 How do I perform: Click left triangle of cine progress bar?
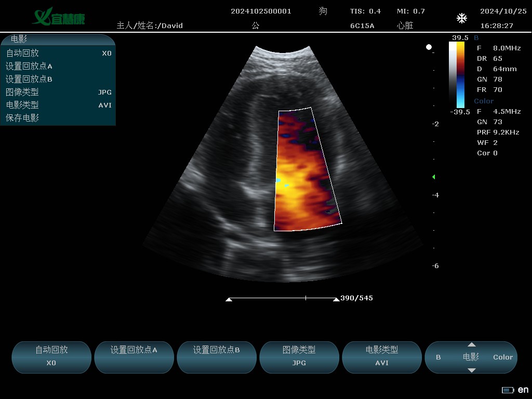(x=229, y=299)
